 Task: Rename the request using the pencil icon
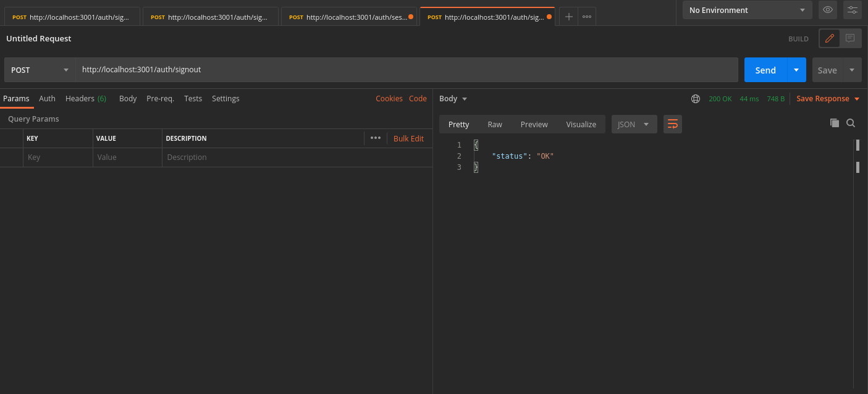[829, 38]
